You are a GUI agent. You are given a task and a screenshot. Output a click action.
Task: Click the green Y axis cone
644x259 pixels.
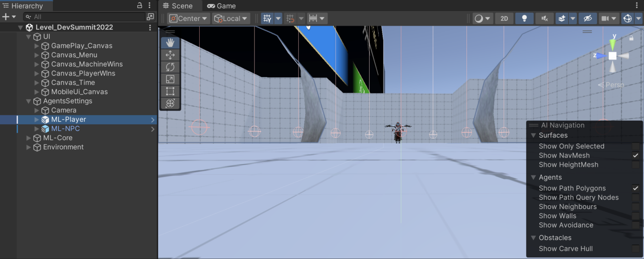pos(613,44)
